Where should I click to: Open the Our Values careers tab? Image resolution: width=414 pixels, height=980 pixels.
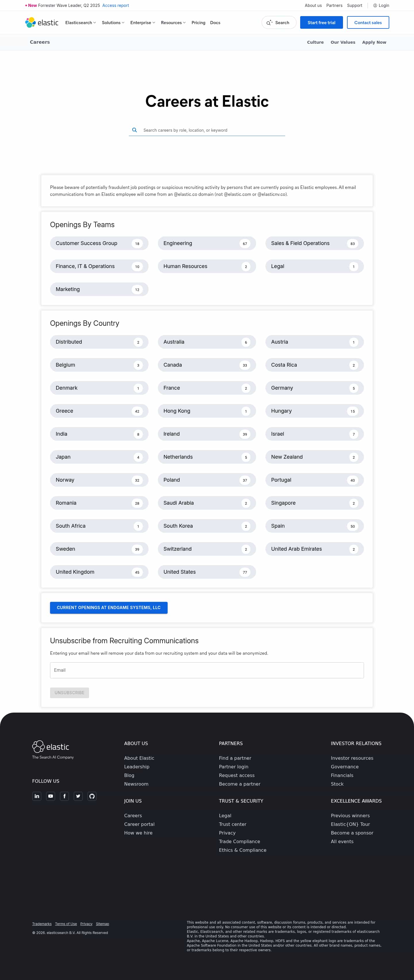(x=342, y=42)
